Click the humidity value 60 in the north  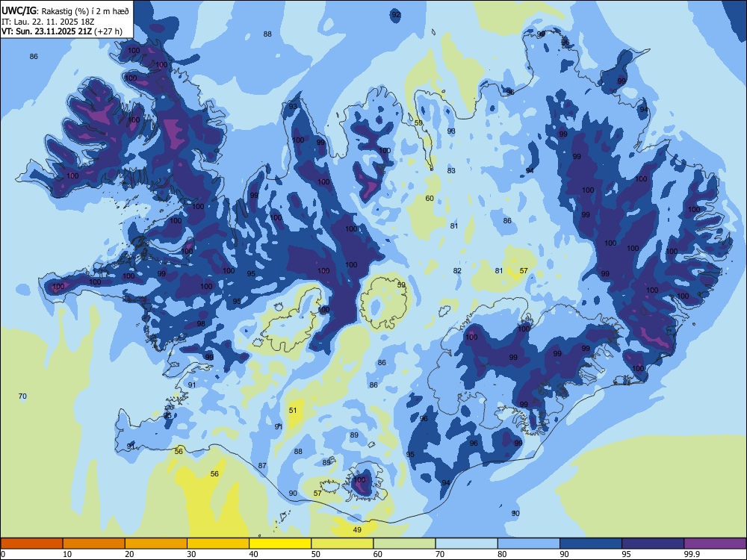point(430,199)
